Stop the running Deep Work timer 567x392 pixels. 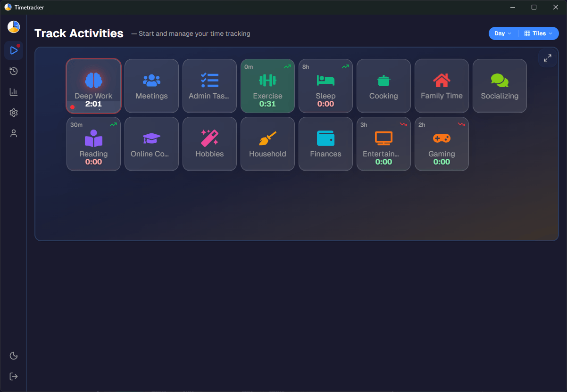click(93, 86)
